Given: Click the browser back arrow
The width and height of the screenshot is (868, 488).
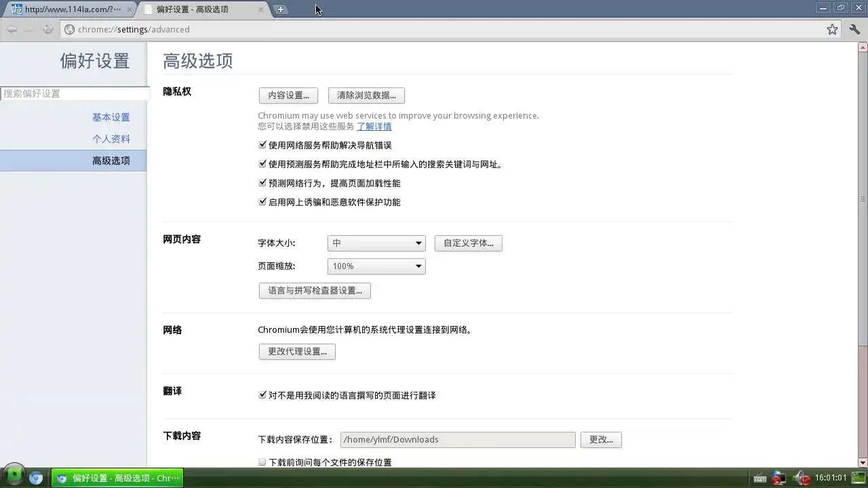Looking at the screenshot, I should coord(12,29).
